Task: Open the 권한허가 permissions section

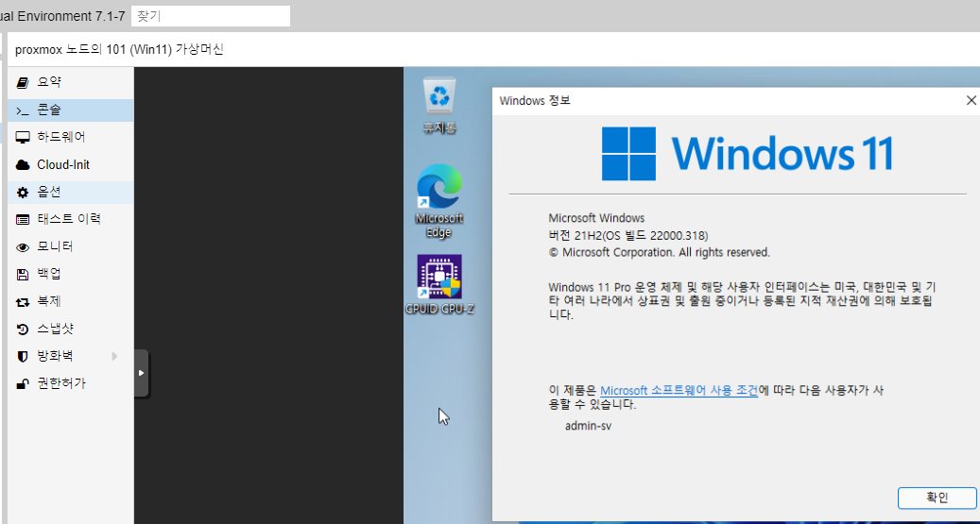Action: point(71,383)
